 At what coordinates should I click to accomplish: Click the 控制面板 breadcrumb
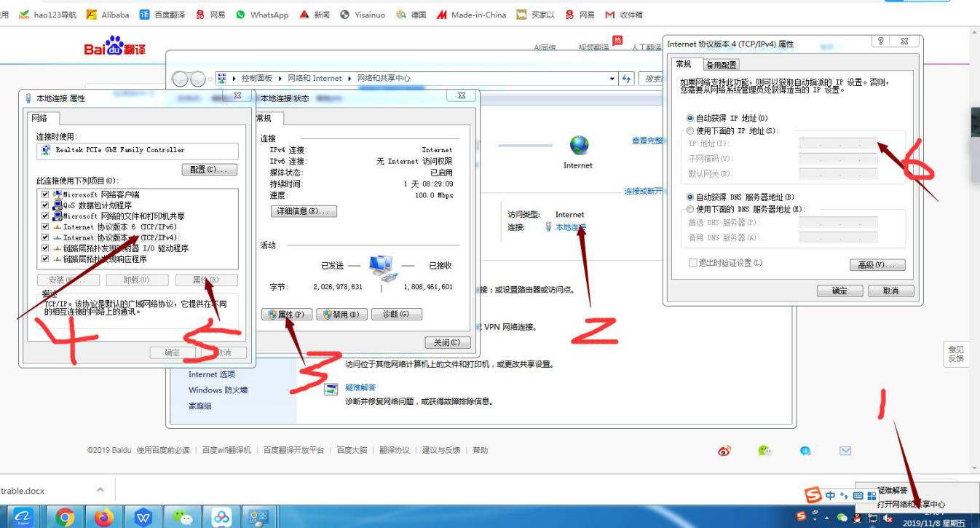point(257,78)
